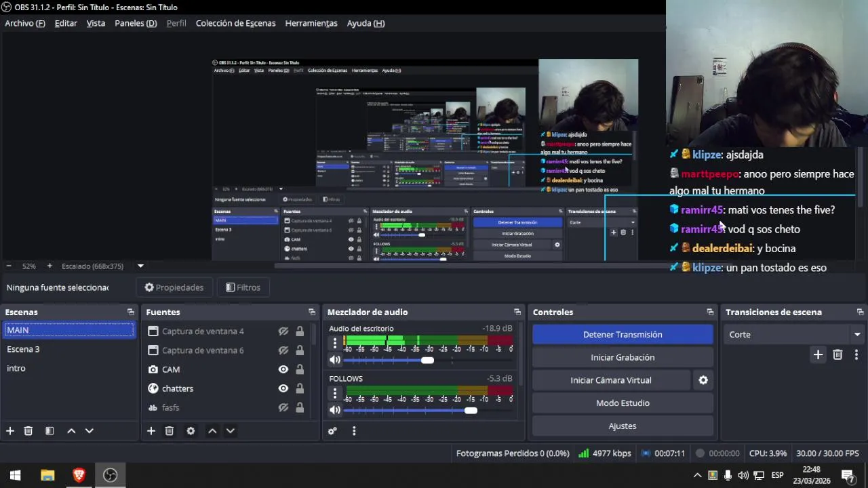
Task: Select the MAIN scene
Action: point(69,330)
